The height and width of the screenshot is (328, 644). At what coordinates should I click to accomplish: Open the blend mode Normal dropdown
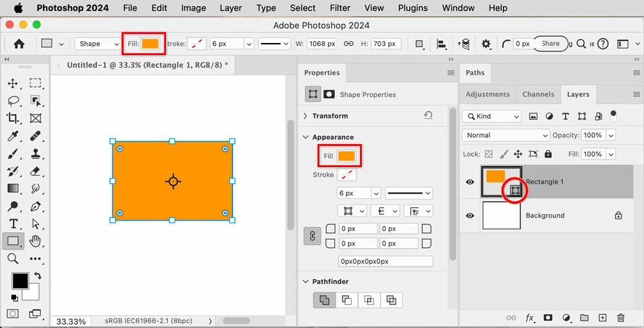coord(506,135)
